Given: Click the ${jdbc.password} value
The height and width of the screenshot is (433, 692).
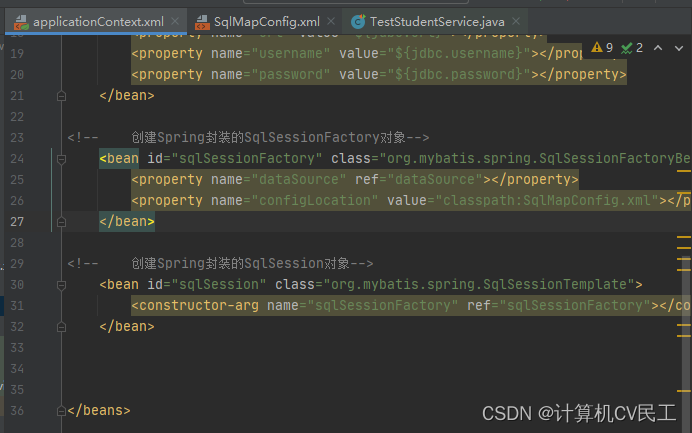Looking at the screenshot, I should click(x=459, y=74).
